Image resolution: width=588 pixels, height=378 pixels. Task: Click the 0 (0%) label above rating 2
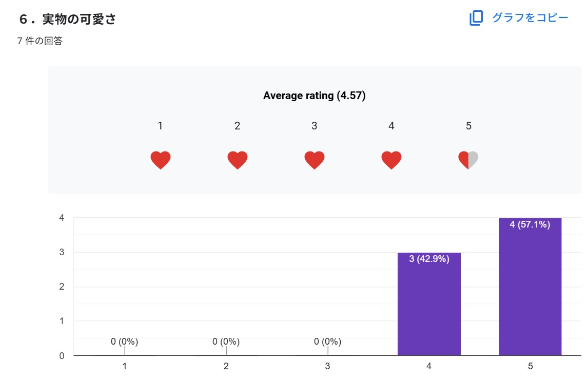(x=226, y=342)
